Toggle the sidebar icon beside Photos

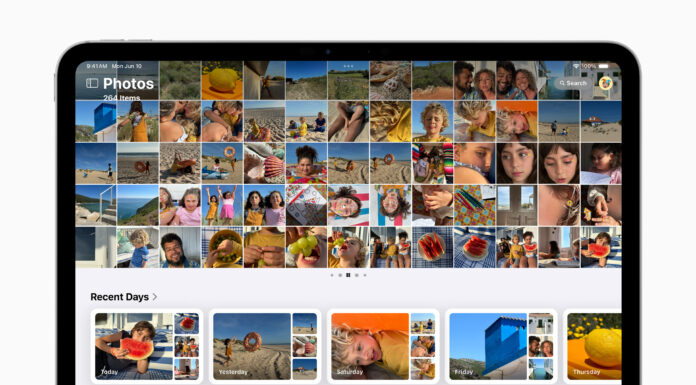coord(92,83)
